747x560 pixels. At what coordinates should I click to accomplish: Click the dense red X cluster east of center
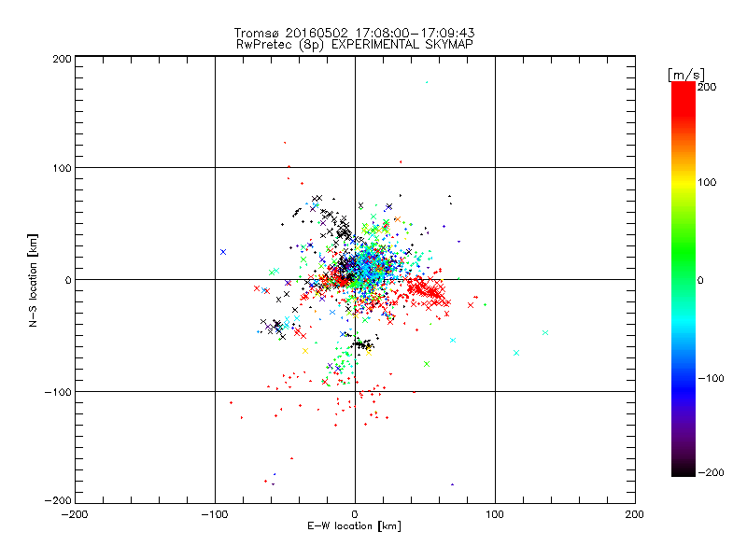click(x=427, y=290)
